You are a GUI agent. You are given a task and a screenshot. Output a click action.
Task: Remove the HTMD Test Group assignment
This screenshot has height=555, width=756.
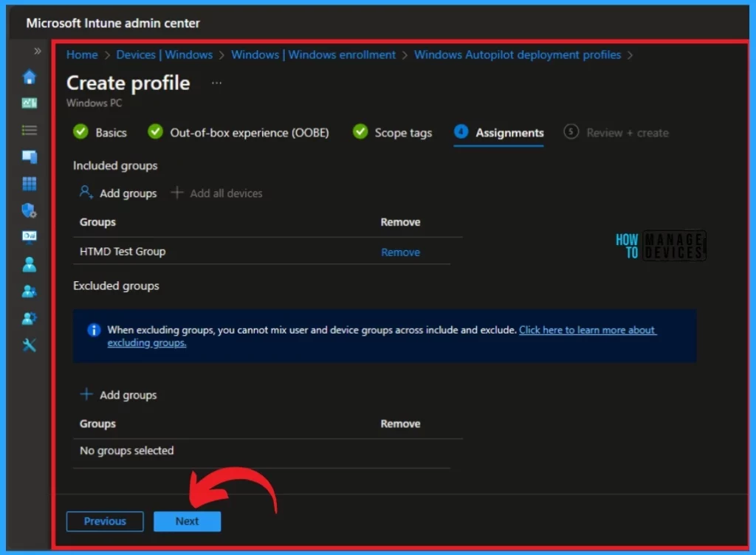pos(400,252)
